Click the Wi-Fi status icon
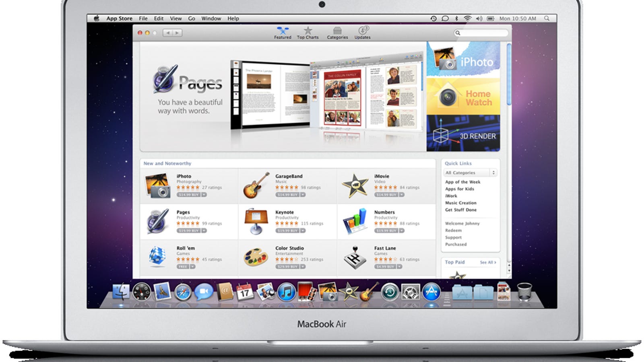Screen dimensions: 644x362 coord(467,18)
